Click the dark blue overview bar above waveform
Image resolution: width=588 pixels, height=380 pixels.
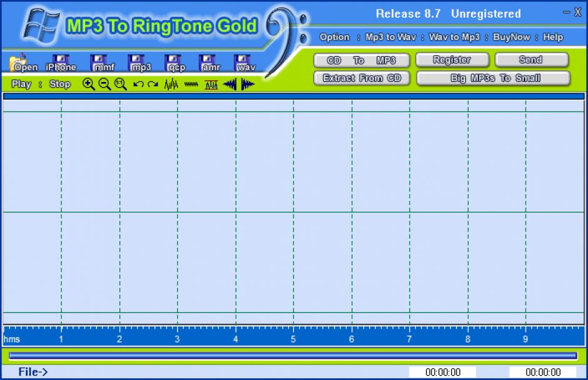pos(293,96)
